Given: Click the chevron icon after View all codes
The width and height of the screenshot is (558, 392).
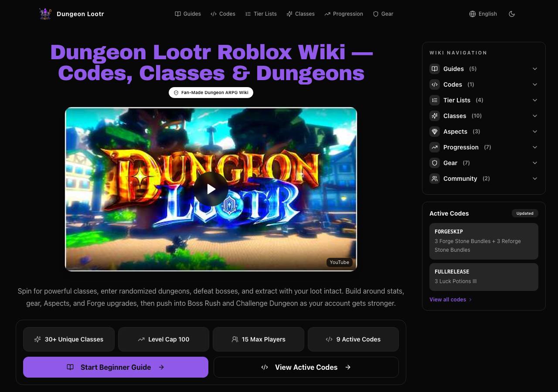Looking at the screenshot, I should pyautogui.click(x=470, y=300).
